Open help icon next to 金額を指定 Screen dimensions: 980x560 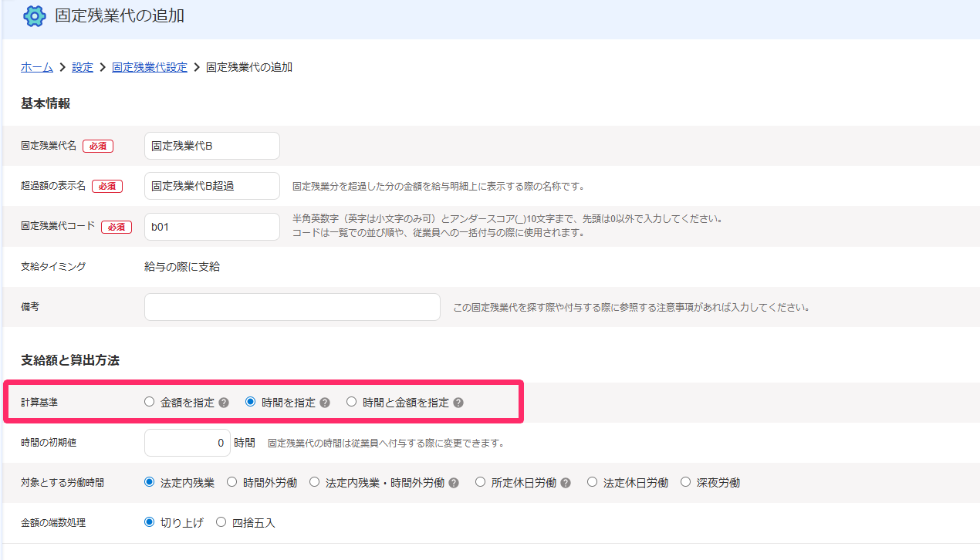[x=224, y=403]
